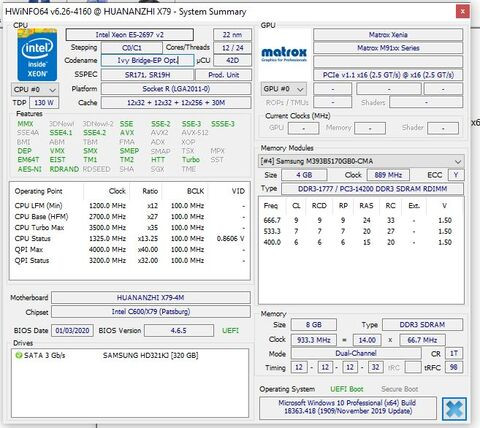Viewport: 480px width, 428px height.
Task: Click the 0.8606 V VID value
Action: click(231, 239)
